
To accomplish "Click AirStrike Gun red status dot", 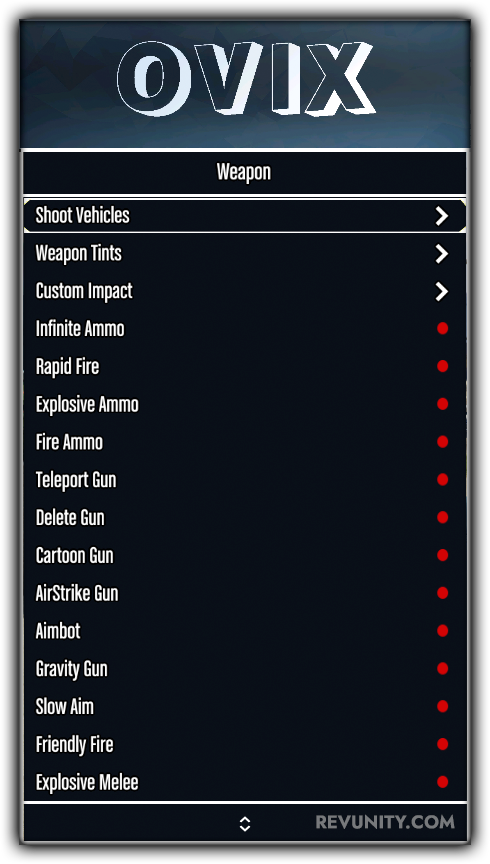I will pos(442,593).
